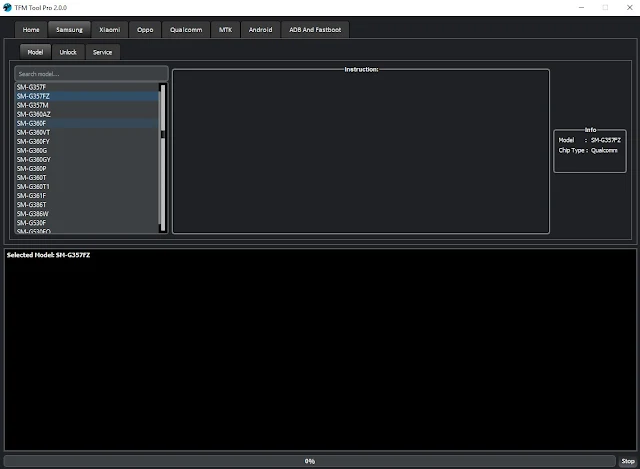Close the TFM Tool Pro window
Screen dimensions: 640x469
[x=629, y=7]
